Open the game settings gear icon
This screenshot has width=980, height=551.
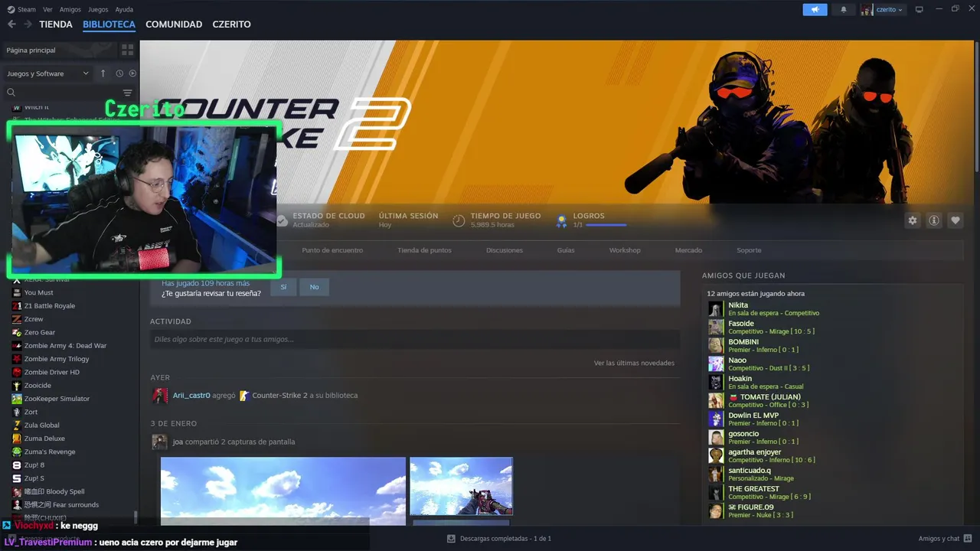913,220
